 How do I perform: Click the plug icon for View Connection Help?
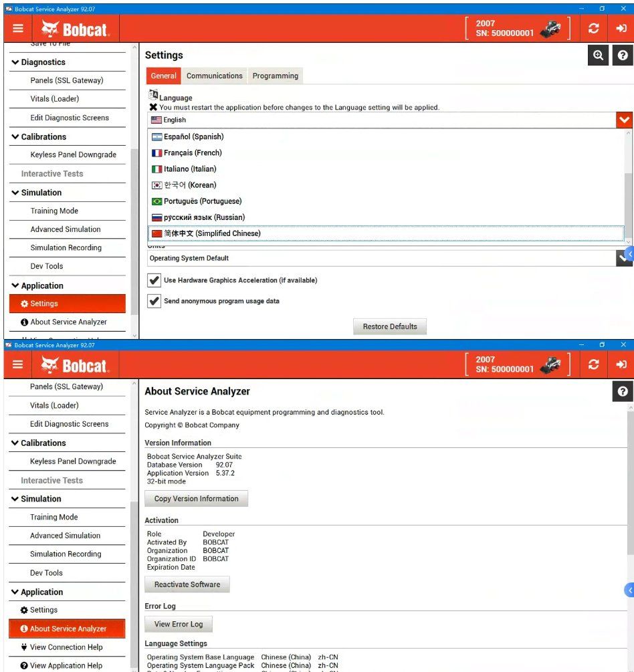(x=24, y=647)
